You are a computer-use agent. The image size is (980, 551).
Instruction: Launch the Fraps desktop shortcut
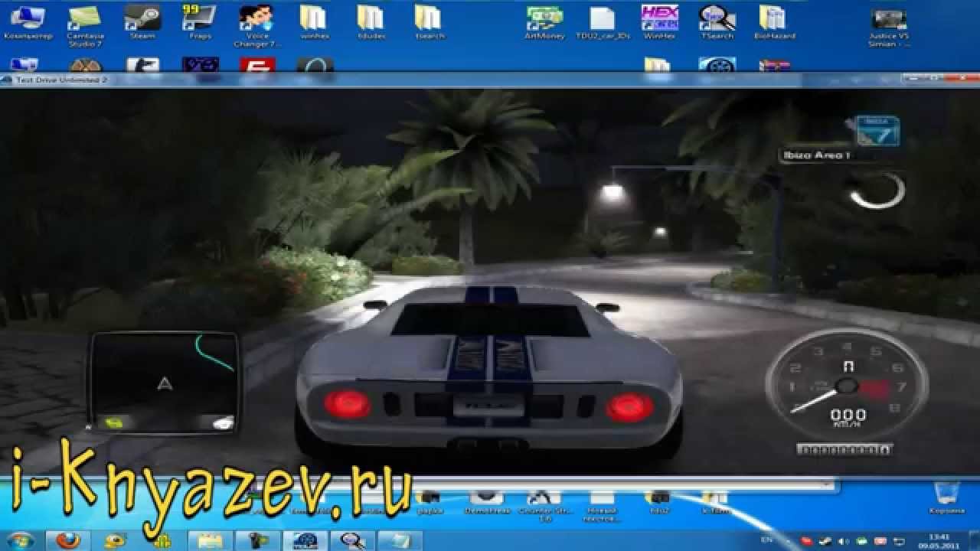pyautogui.click(x=198, y=21)
